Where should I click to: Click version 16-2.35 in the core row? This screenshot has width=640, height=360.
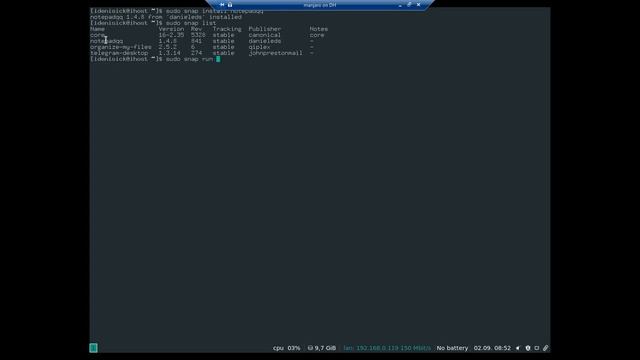click(x=171, y=35)
